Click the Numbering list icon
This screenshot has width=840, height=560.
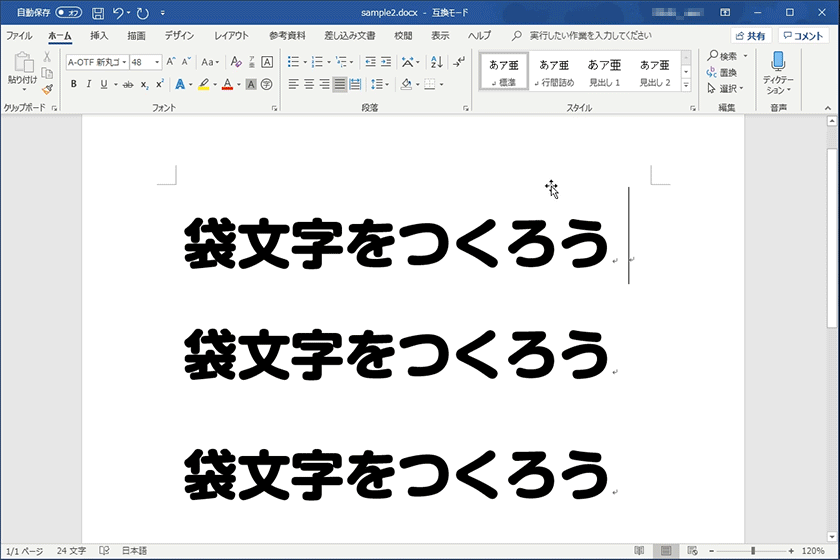point(317,62)
